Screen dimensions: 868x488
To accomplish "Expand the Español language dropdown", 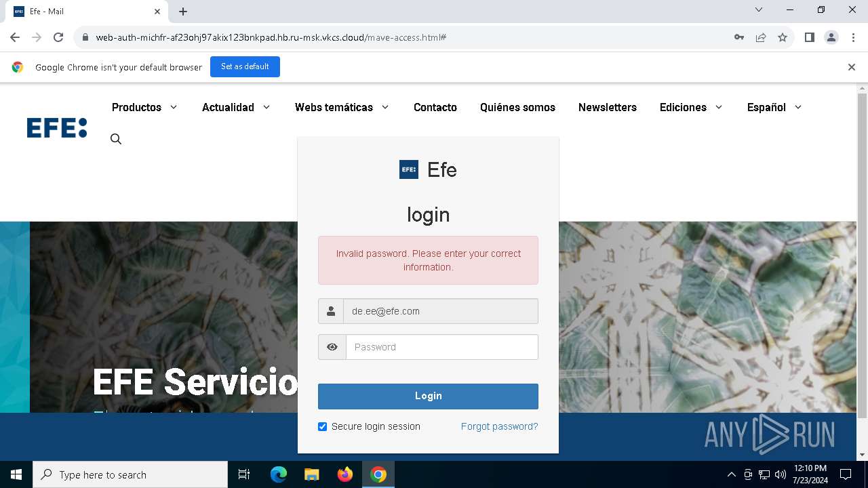I will (x=774, y=107).
